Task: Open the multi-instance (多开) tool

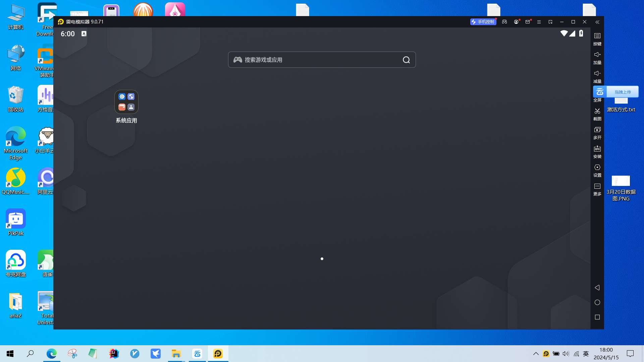Action: tap(597, 130)
